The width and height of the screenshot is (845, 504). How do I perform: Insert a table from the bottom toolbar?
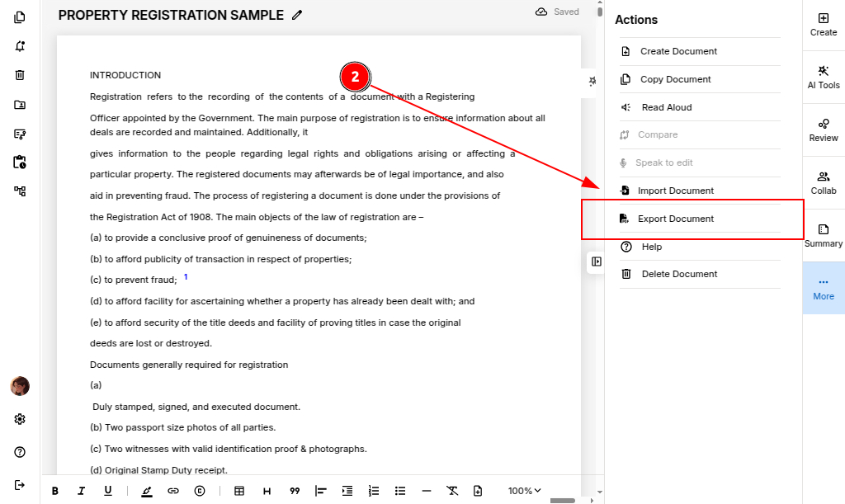[x=239, y=491]
